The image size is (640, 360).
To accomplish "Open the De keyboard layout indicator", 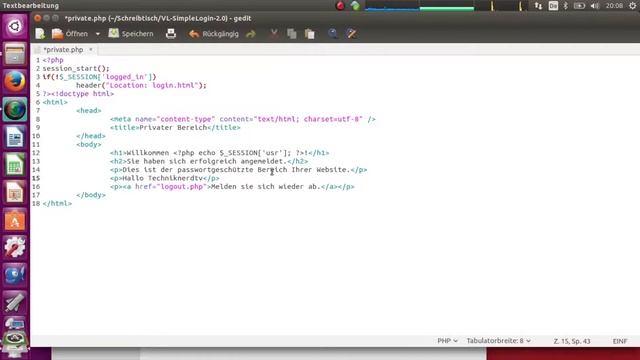I will [x=553, y=6].
